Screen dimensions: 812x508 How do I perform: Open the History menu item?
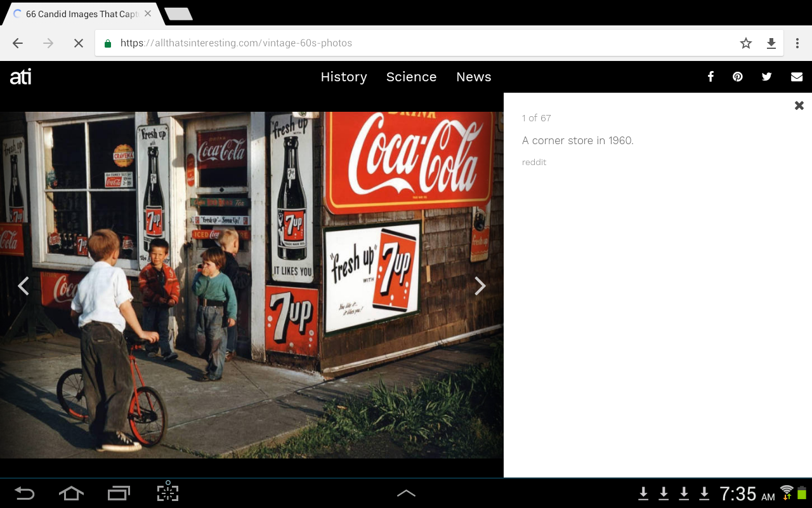pyautogui.click(x=344, y=77)
